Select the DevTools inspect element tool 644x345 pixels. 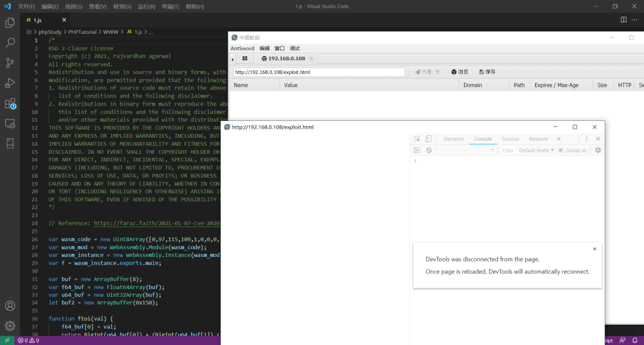(417, 139)
